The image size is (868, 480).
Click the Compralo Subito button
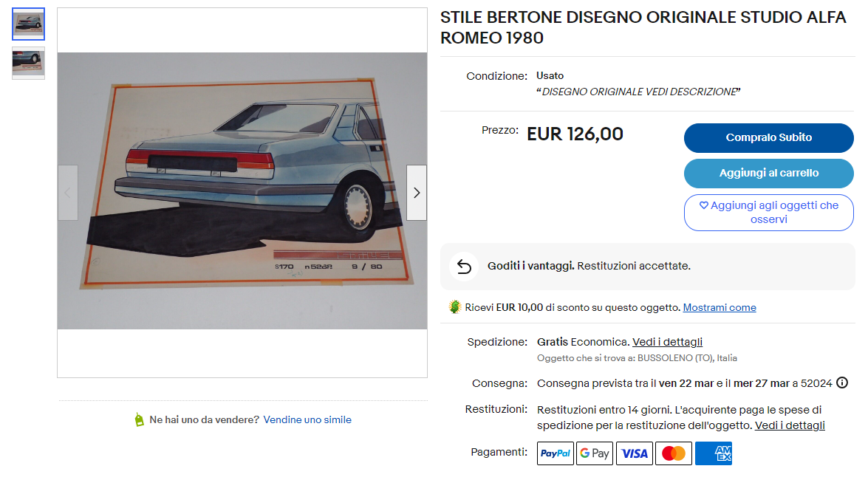coord(768,138)
